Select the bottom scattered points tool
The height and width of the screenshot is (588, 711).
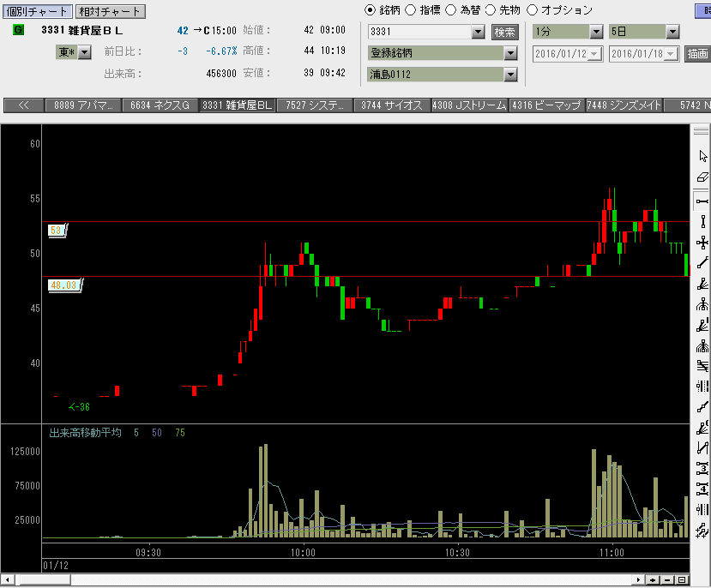click(702, 530)
